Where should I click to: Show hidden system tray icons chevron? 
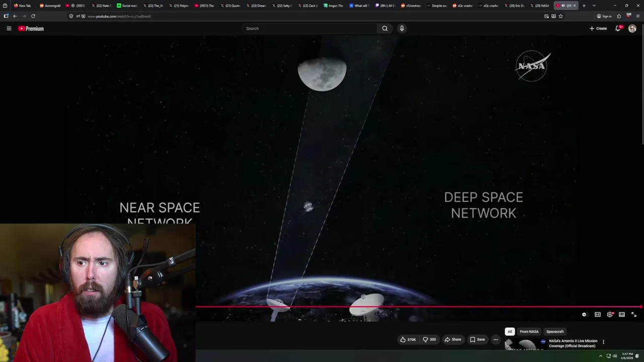click(x=600, y=356)
